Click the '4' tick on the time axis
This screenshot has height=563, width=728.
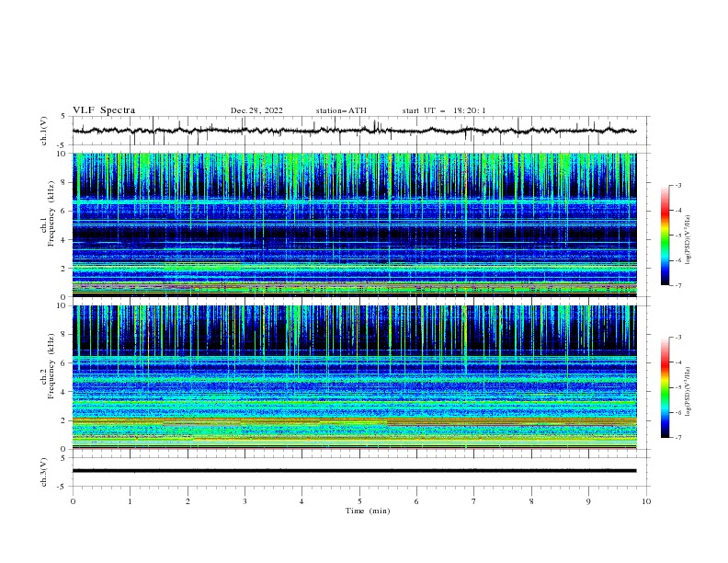click(301, 501)
